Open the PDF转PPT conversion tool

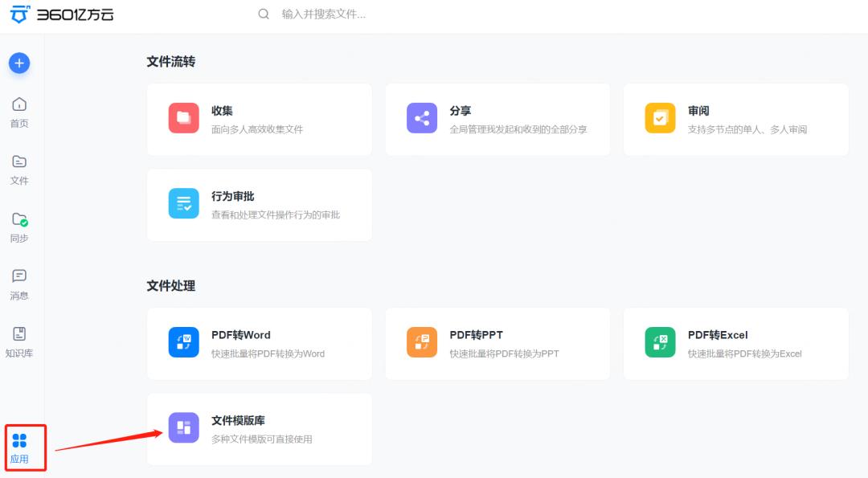coord(422,341)
